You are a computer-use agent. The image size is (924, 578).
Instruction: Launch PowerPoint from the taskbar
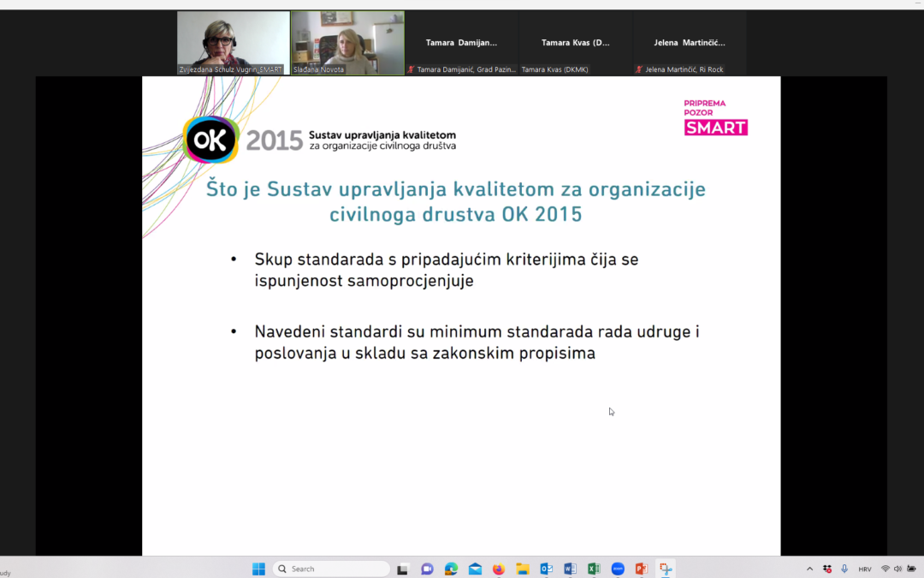[x=641, y=569]
